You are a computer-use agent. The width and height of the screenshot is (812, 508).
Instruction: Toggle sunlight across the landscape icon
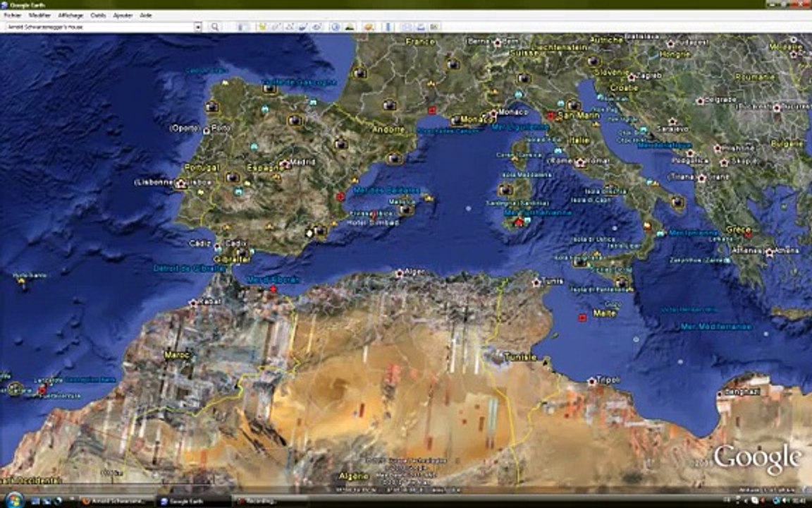click(x=350, y=27)
